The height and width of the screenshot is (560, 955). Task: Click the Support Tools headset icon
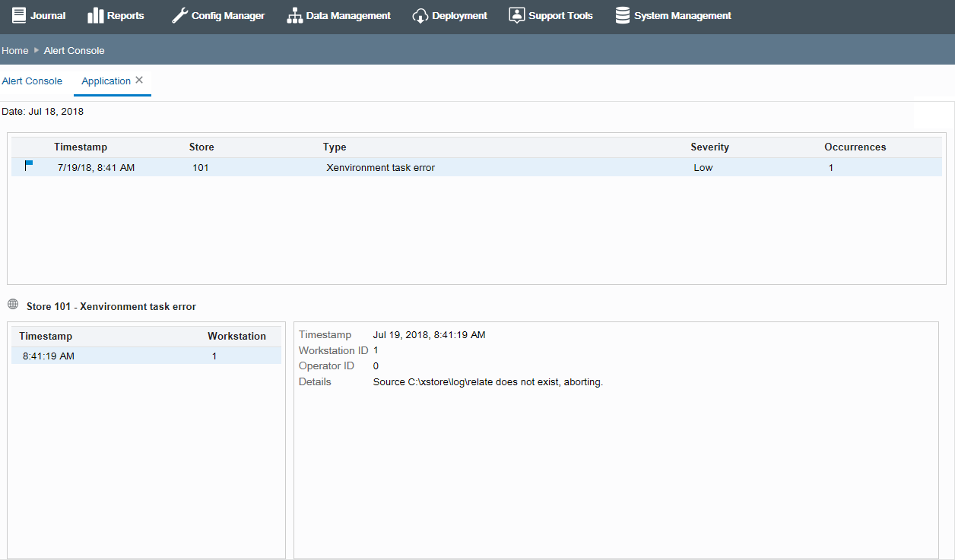pyautogui.click(x=517, y=14)
